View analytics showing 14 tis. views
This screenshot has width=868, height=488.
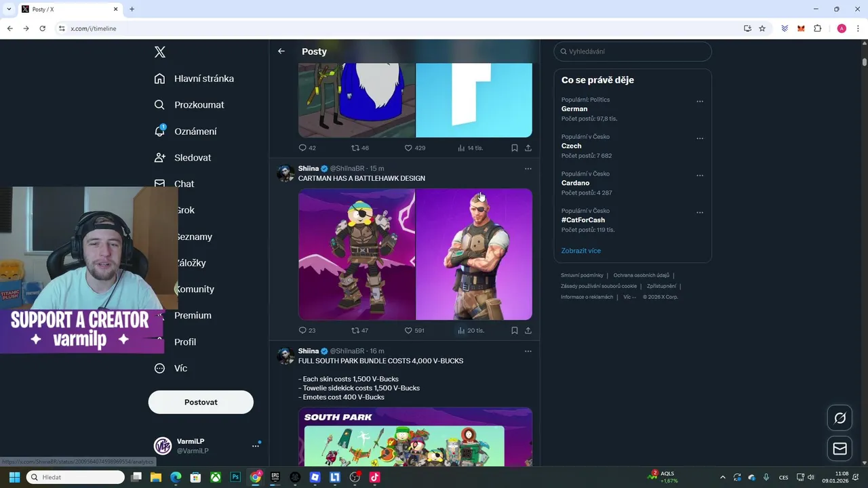470,148
